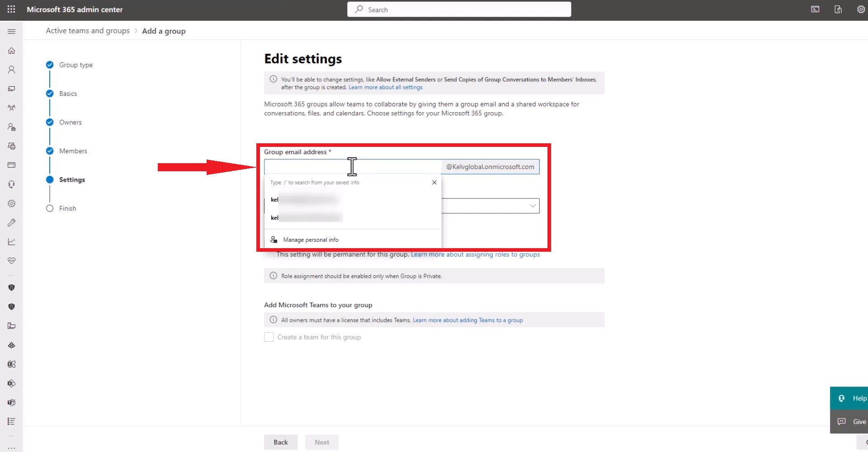Viewport: 868px width, 452px height.
Task: Open Teams & groups sidebar icon
Action: (12, 108)
